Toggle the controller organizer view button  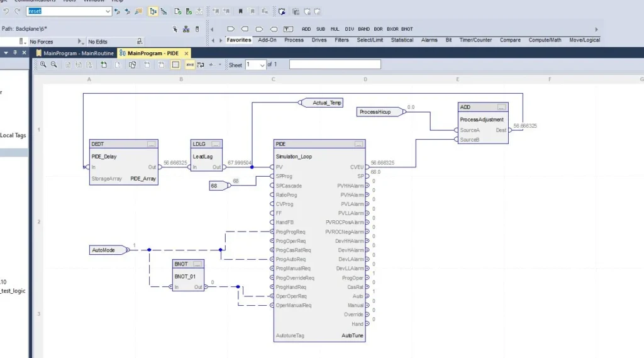pos(153,11)
